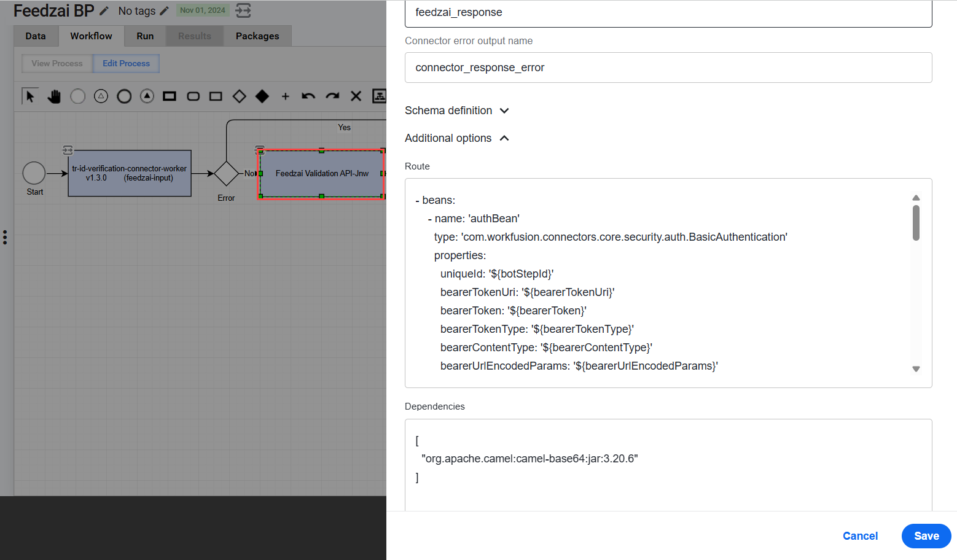This screenshot has width=957, height=560.
Task: Delete selection with the X tool
Action: click(x=356, y=96)
